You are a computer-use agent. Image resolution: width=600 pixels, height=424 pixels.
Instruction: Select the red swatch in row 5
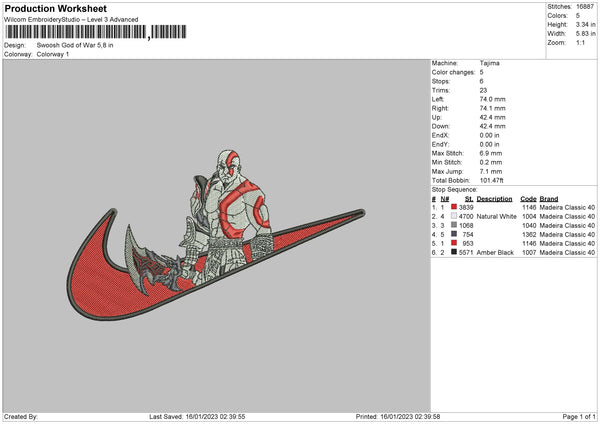(454, 243)
